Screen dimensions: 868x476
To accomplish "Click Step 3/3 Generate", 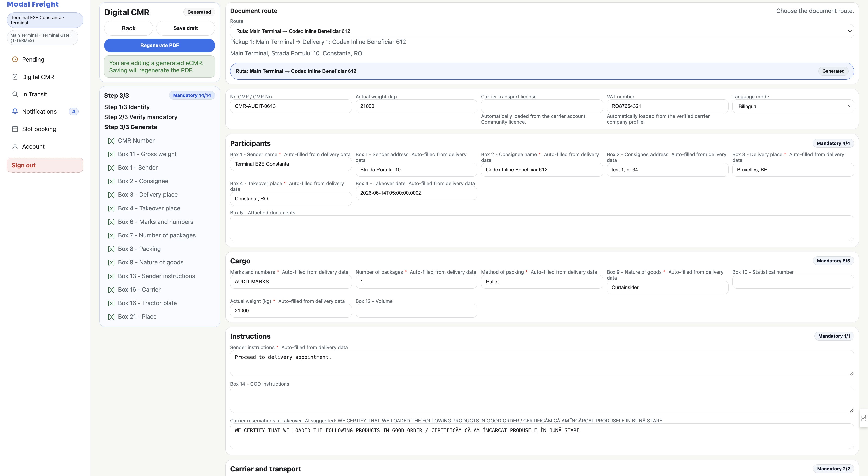I will [x=131, y=127].
